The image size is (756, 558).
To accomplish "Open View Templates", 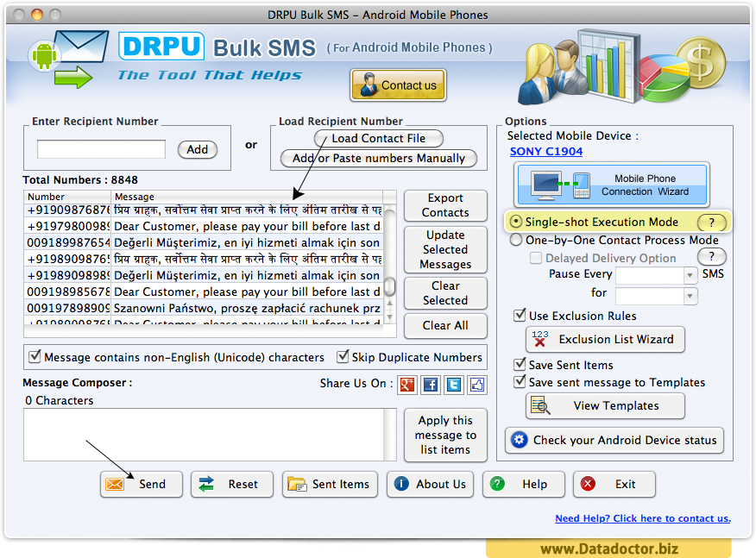I will (605, 405).
